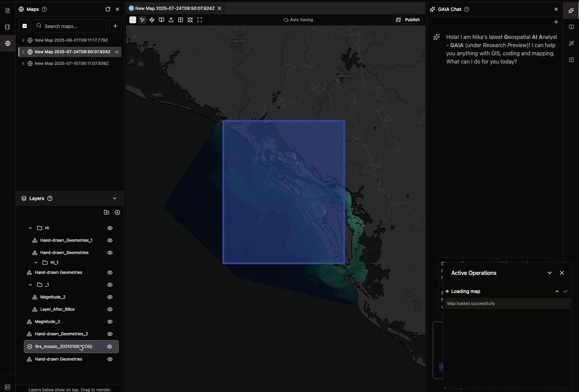The height and width of the screenshot is (392, 579).
Task: Open database icon at sidebar bottom
Action: (8, 387)
